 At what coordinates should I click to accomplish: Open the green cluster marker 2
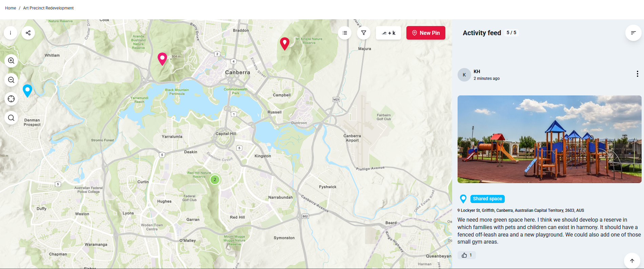coord(215,180)
